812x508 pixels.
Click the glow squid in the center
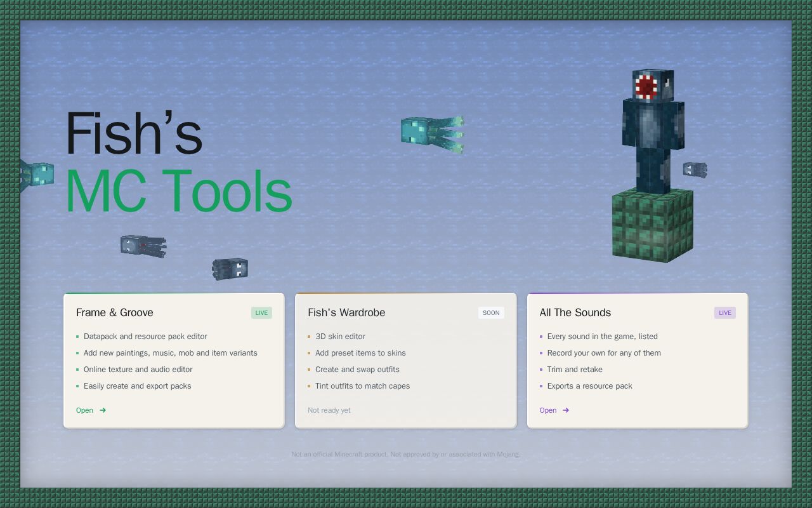tap(433, 133)
